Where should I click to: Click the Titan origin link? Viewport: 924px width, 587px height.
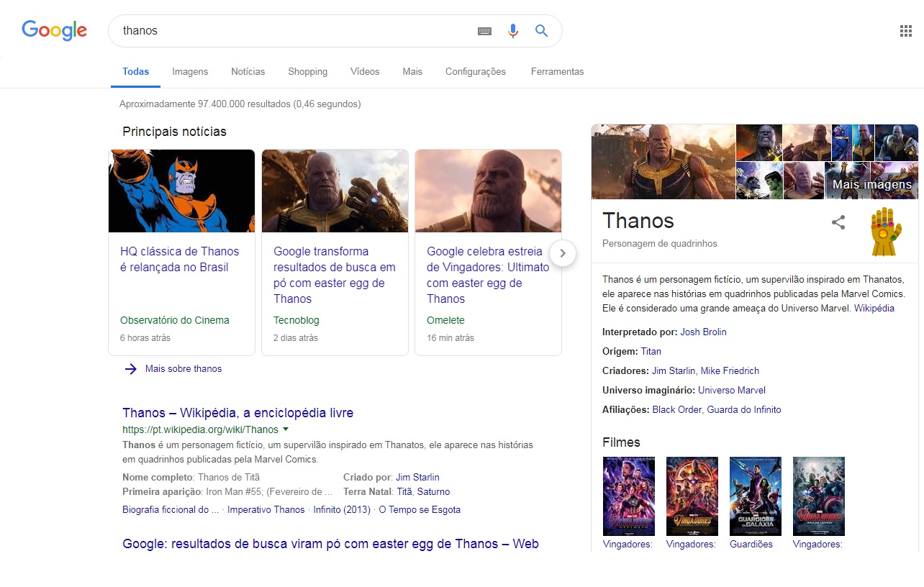tap(651, 352)
